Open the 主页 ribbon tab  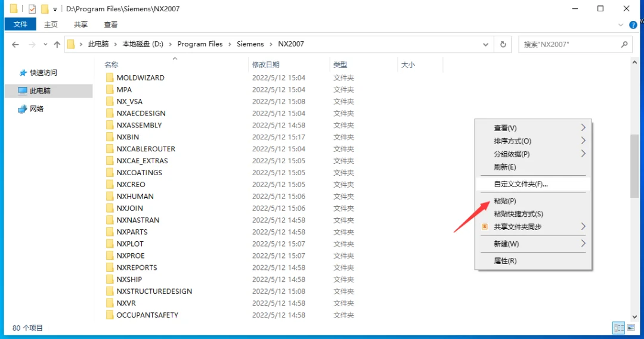[51, 24]
